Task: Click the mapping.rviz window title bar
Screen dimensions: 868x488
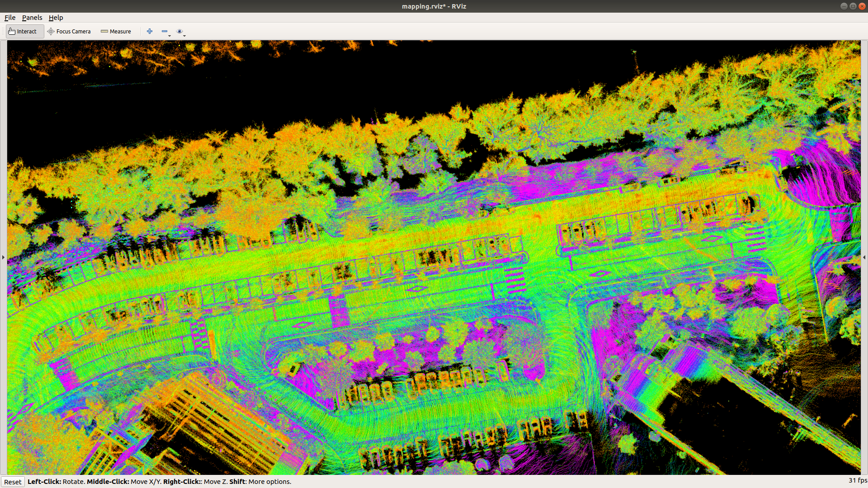Action: 434,6
